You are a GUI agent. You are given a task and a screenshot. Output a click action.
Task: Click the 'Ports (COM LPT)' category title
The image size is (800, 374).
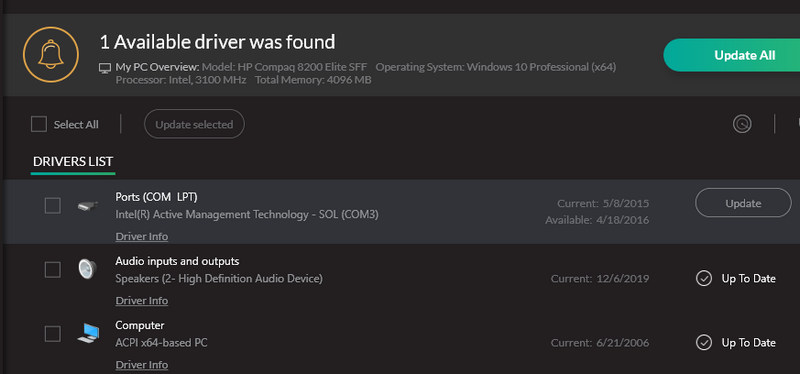pyautogui.click(x=156, y=196)
